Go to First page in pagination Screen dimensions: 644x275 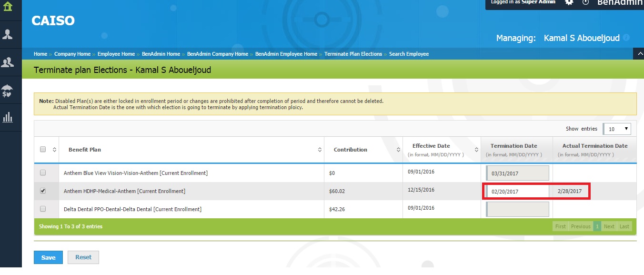(x=561, y=226)
